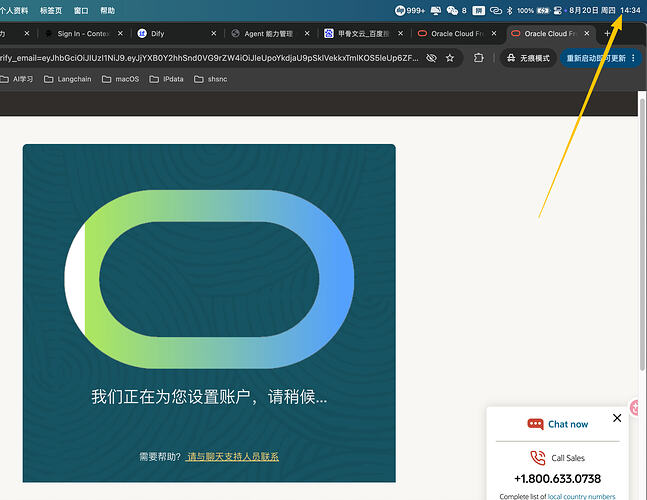Click 重新启动即可更新 update button
The height and width of the screenshot is (500, 647).
[596, 58]
